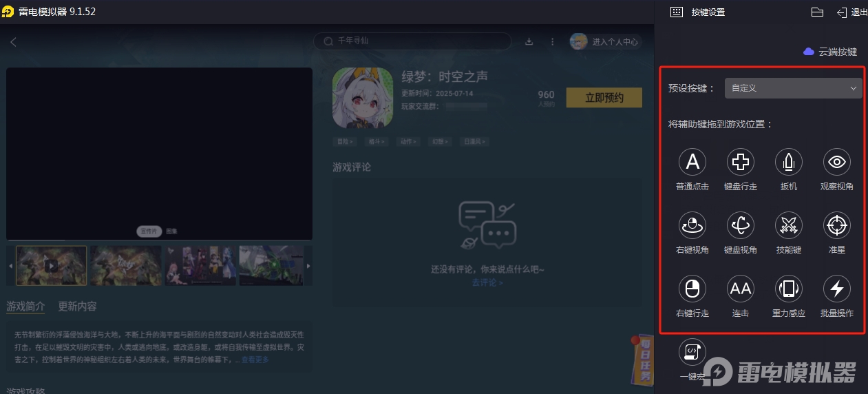Switch to the 宣传片 media tab
868x394 pixels.
tap(149, 231)
